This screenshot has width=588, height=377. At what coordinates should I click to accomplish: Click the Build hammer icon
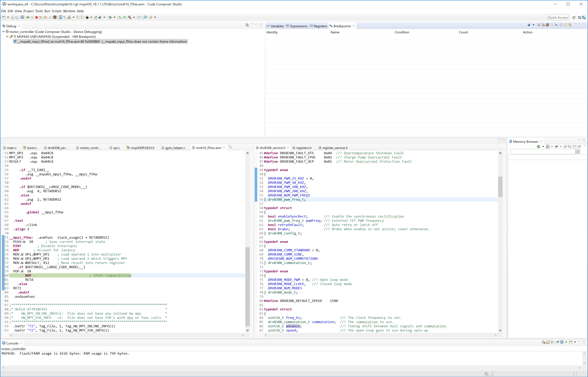click(129, 17)
